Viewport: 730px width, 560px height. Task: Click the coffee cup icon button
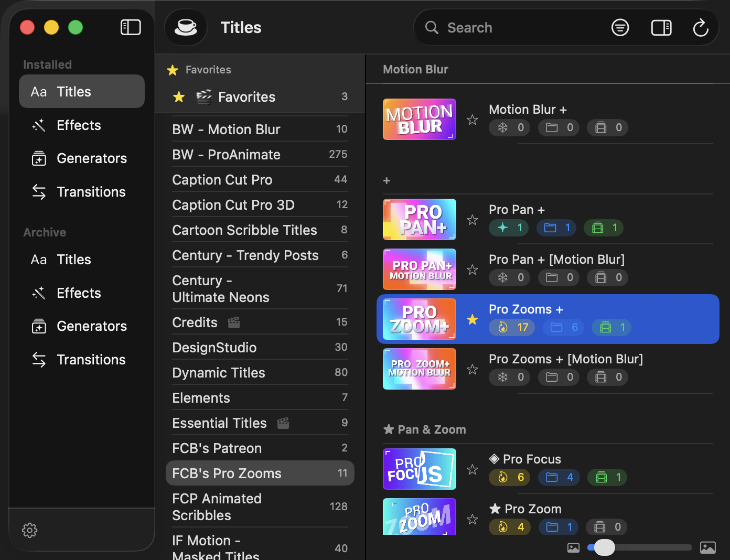(186, 27)
